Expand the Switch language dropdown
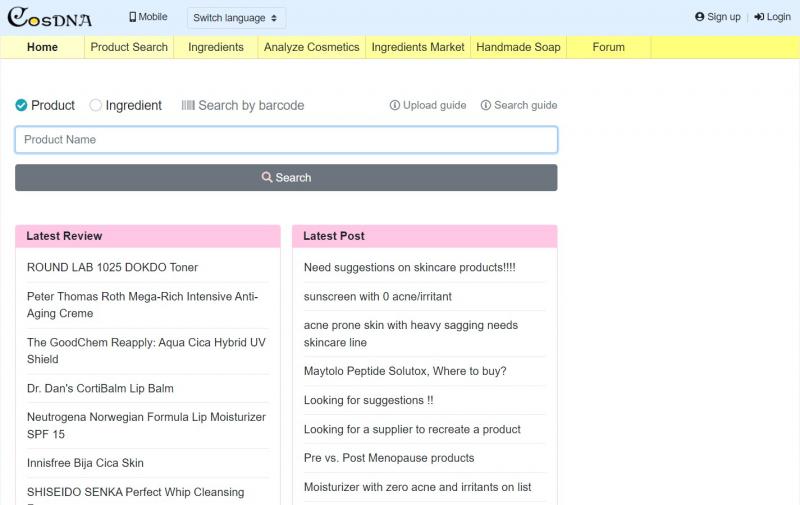This screenshot has width=800, height=505. [236, 18]
